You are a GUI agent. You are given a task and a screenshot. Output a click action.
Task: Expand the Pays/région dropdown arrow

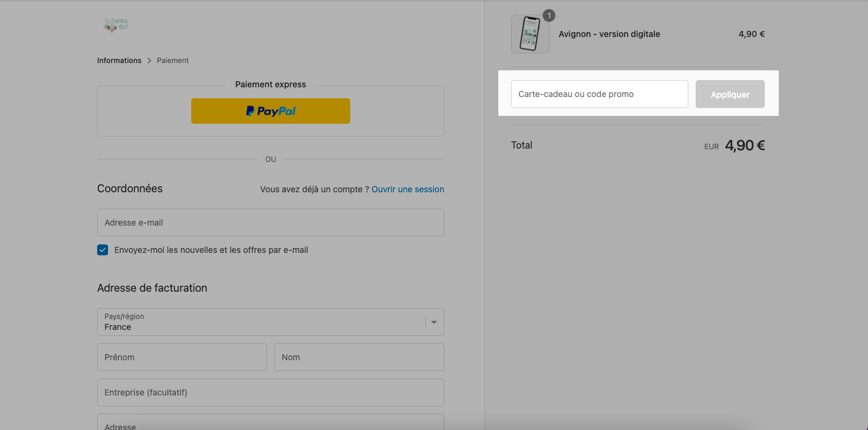pos(434,322)
